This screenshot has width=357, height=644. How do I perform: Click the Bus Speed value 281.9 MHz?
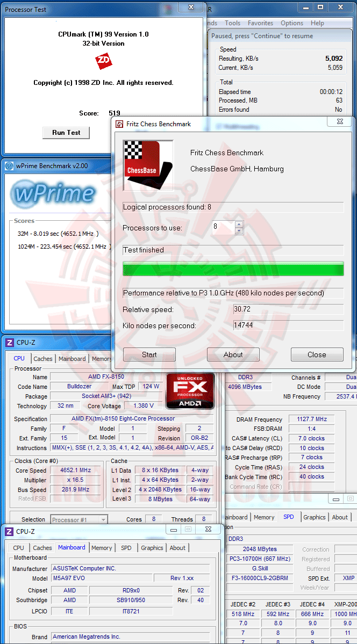tap(75, 489)
